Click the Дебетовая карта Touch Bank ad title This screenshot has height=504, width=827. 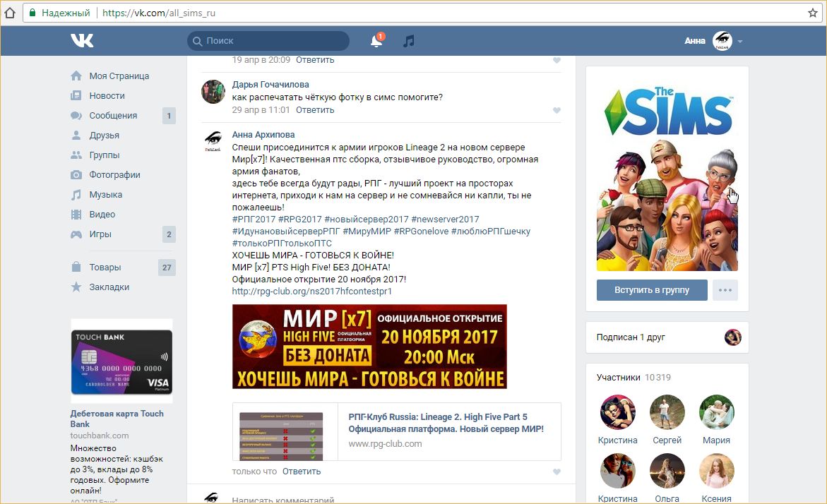point(117,419)
